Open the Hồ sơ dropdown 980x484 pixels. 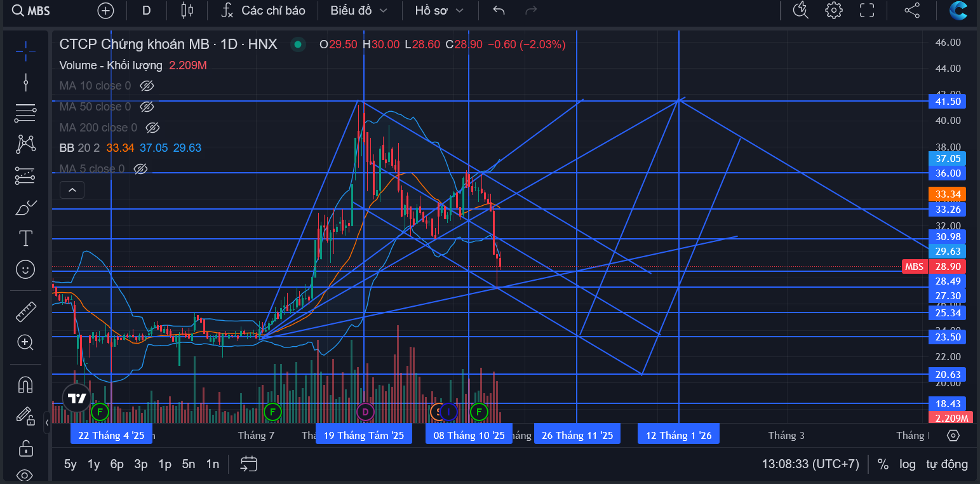tap(440, 10)
